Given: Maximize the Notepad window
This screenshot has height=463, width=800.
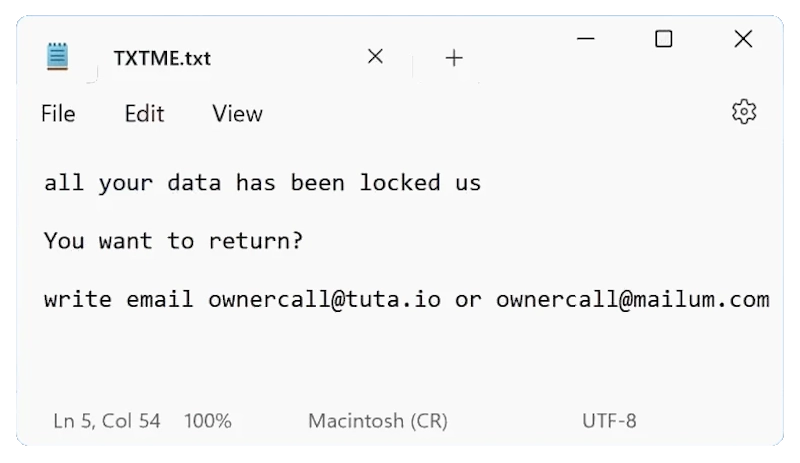Looking at the screenshot, I should [663, 39].
